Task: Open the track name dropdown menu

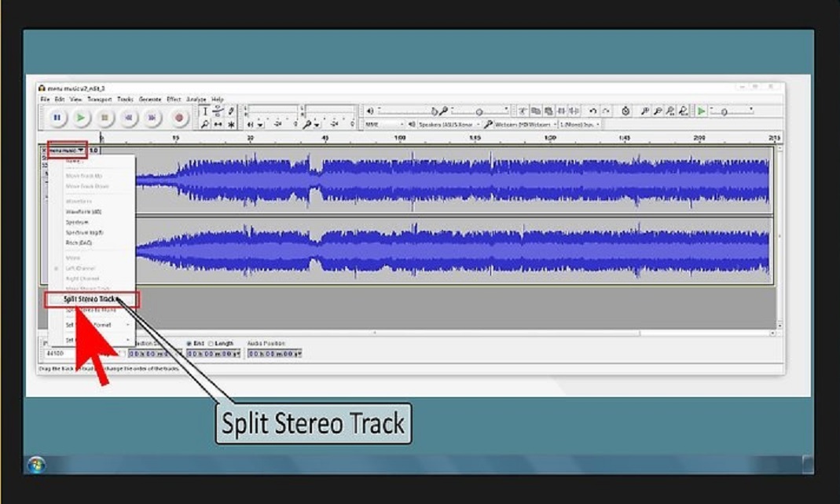Action: pos(67,151)
